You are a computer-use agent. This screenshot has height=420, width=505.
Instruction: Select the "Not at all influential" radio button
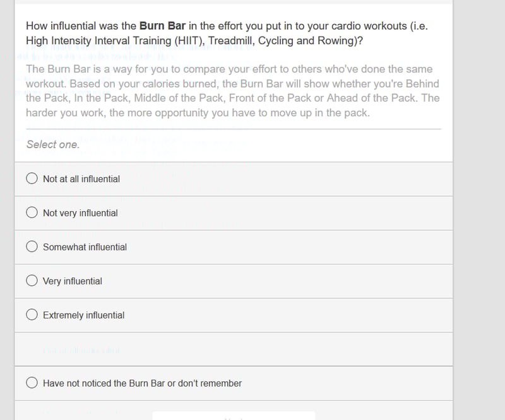pyautogui.click(x=32, y=178)
